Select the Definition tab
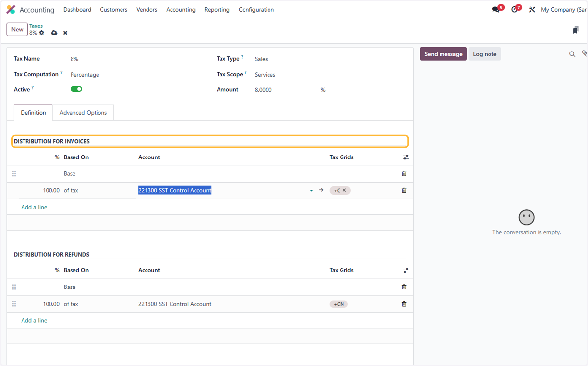588x366 pixels. pos(33,113)
